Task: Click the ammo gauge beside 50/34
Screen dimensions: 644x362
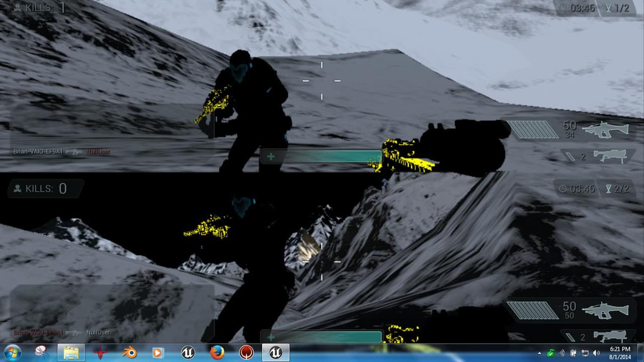Action: click(x=532, y=129)
